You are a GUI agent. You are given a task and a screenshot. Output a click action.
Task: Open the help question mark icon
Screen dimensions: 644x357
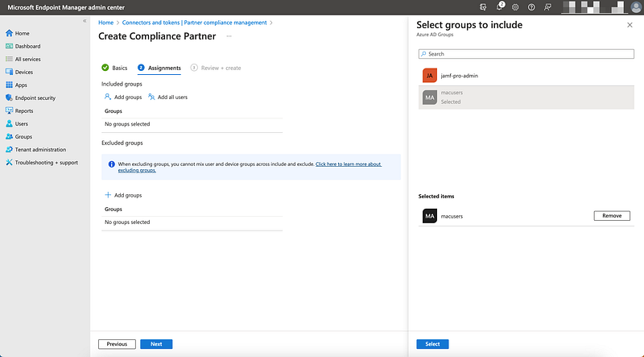[531, 7]
